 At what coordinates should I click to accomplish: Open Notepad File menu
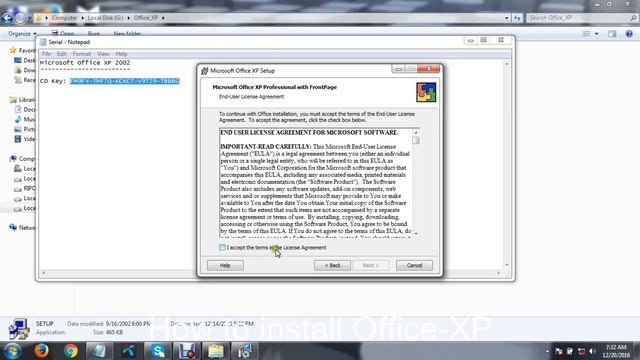tap(46, 54)
